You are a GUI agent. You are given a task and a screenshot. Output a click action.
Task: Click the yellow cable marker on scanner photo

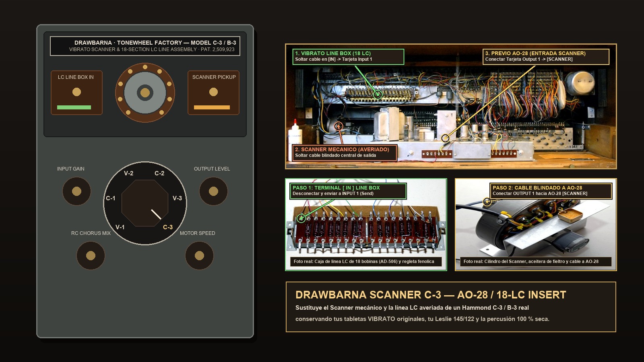[x=487, y=202]
